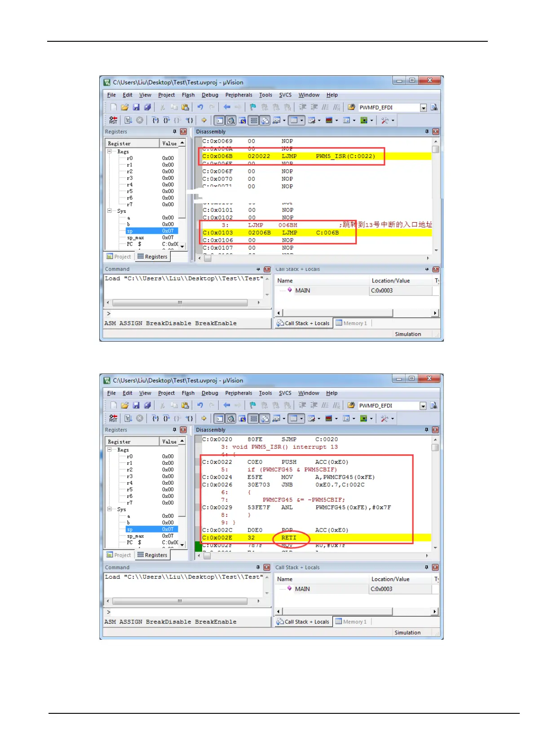Collapse Sys tree node in the upper window
The height and width of the screenshot is (756, 535).
109,211
